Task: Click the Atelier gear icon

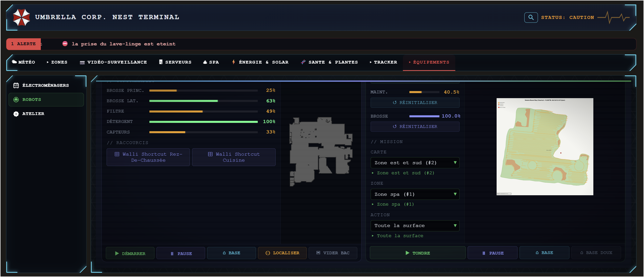Action: 16,114
